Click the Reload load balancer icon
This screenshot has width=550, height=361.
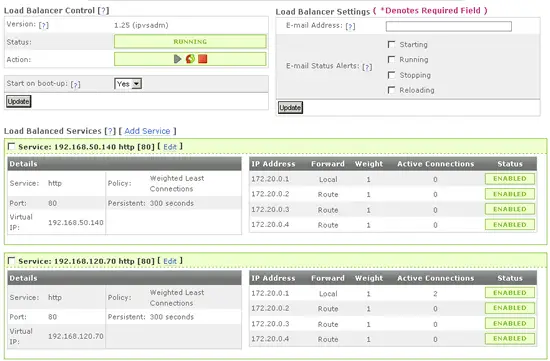click(190, 59)
